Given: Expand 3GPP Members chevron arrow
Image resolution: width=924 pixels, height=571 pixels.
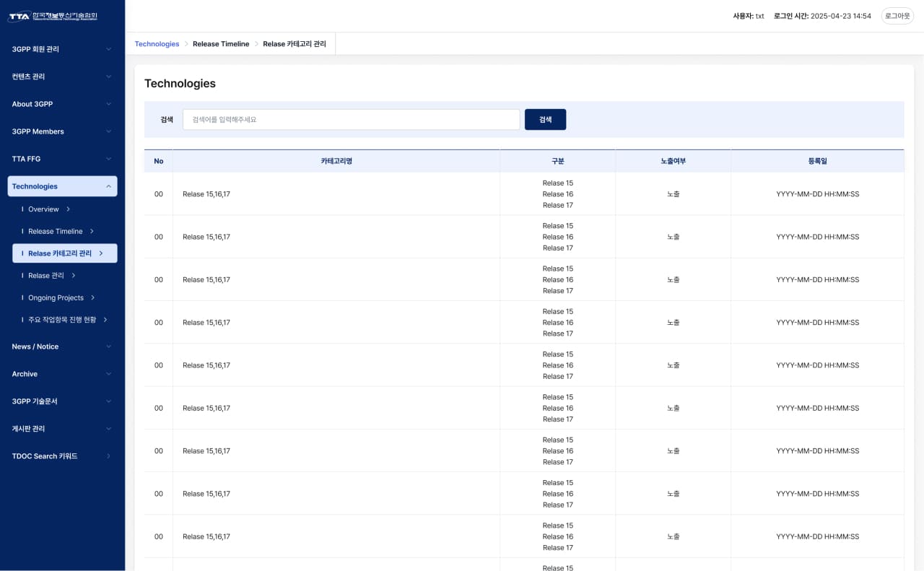Looking at the screenshot, I should click(108, 131).
